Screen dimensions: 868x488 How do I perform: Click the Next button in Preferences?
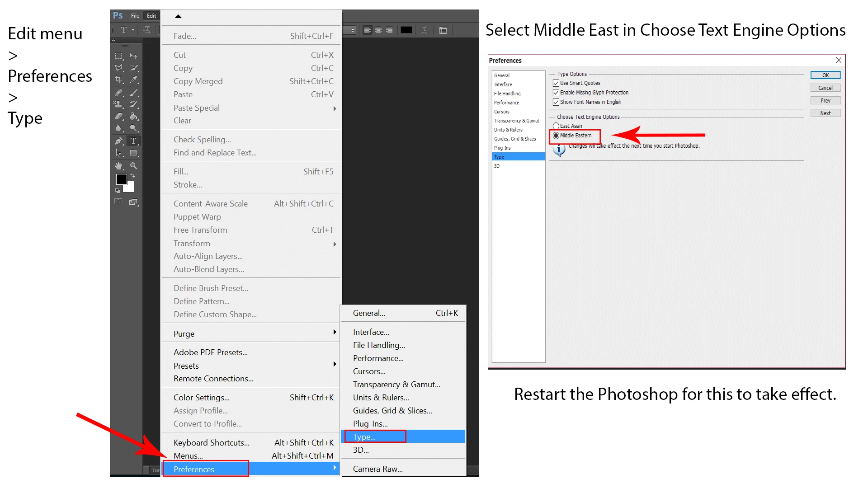825,113
